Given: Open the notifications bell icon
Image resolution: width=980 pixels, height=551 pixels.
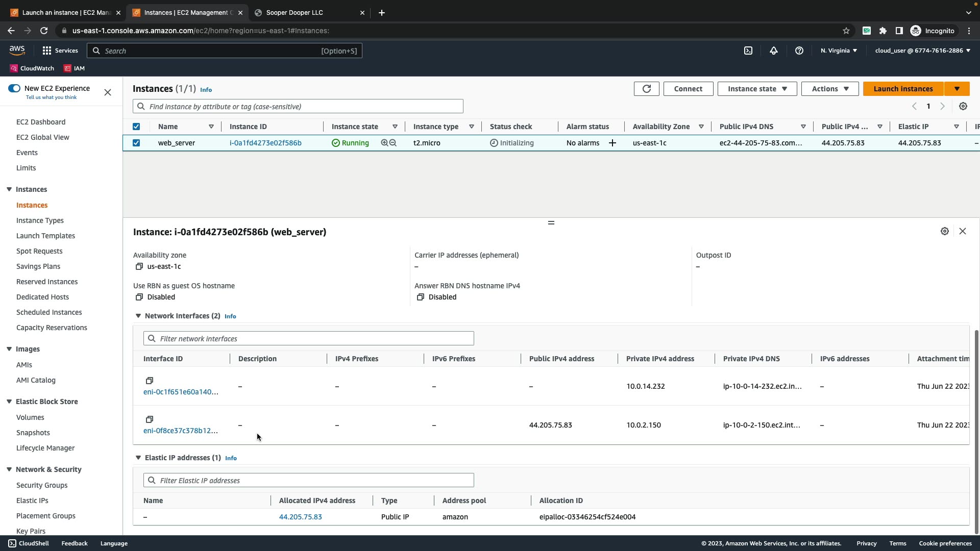Looking at the screenshot, I should coord(774,51).
